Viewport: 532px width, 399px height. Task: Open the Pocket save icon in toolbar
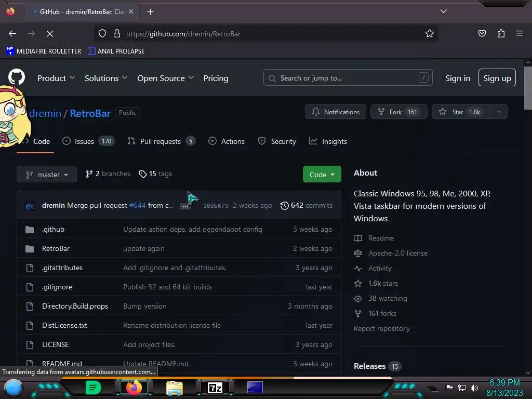pos(482,33)
